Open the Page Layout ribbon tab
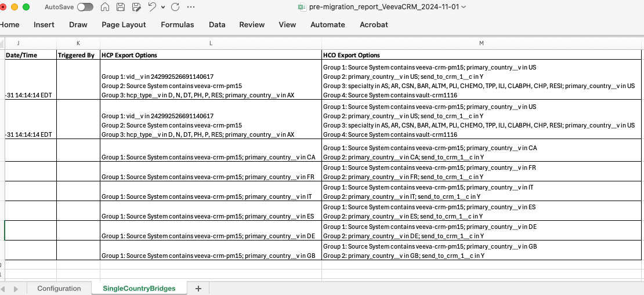The image size is (644, 295). pos(124,24)
